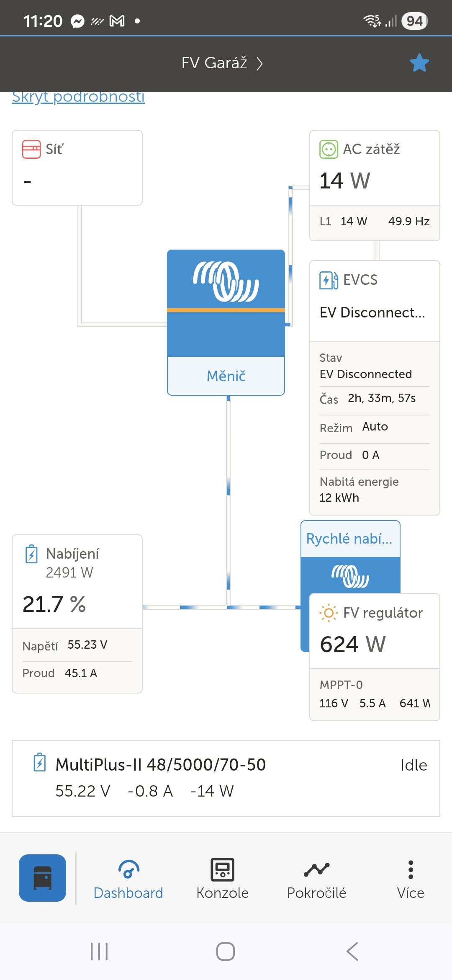
Task: Open the MultiPlus-II 48/5000/70-50 row
Action: [x=226, y=778]
